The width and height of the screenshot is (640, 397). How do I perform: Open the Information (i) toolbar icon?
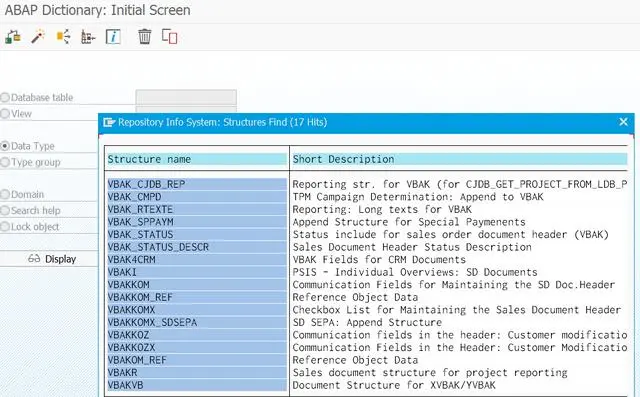(113, 37)
